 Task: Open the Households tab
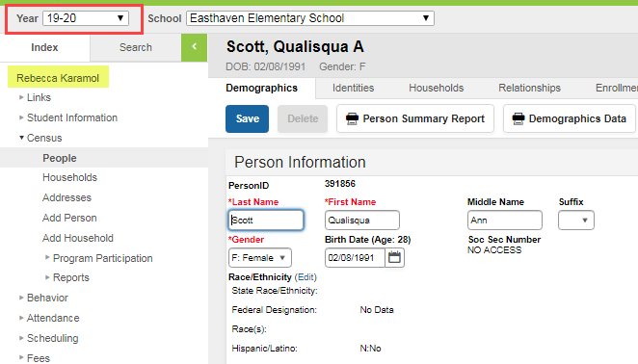click(437, 88)
